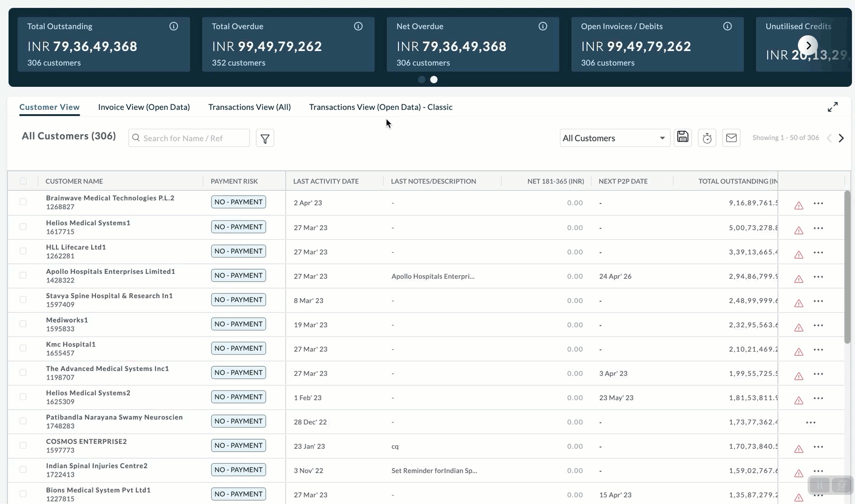Select checkbox for Mediworks1

(23, 324)
